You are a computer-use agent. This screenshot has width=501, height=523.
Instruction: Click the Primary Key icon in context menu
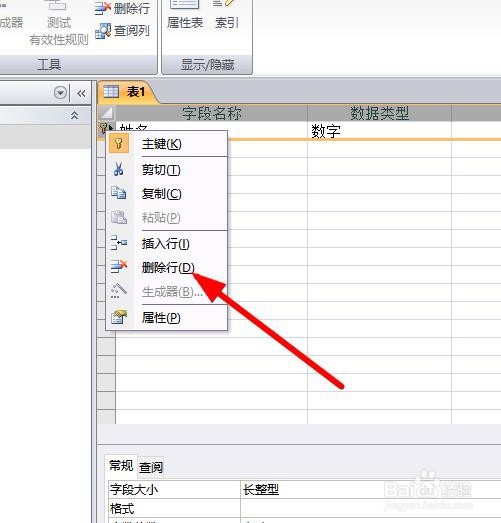pos(119,143)
